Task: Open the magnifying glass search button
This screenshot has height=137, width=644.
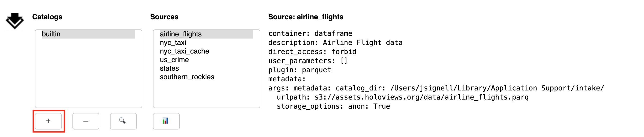Action: 123,121
